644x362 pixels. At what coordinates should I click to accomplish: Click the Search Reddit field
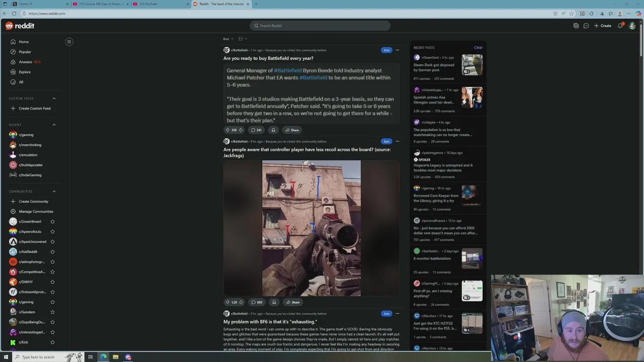click(x=320, y=26)
